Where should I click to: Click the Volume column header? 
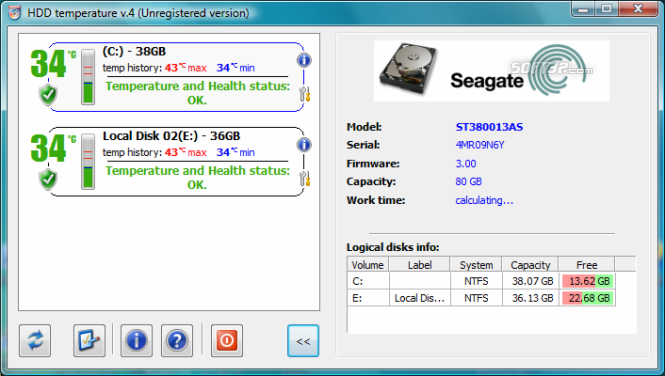[x=368, y=265]
